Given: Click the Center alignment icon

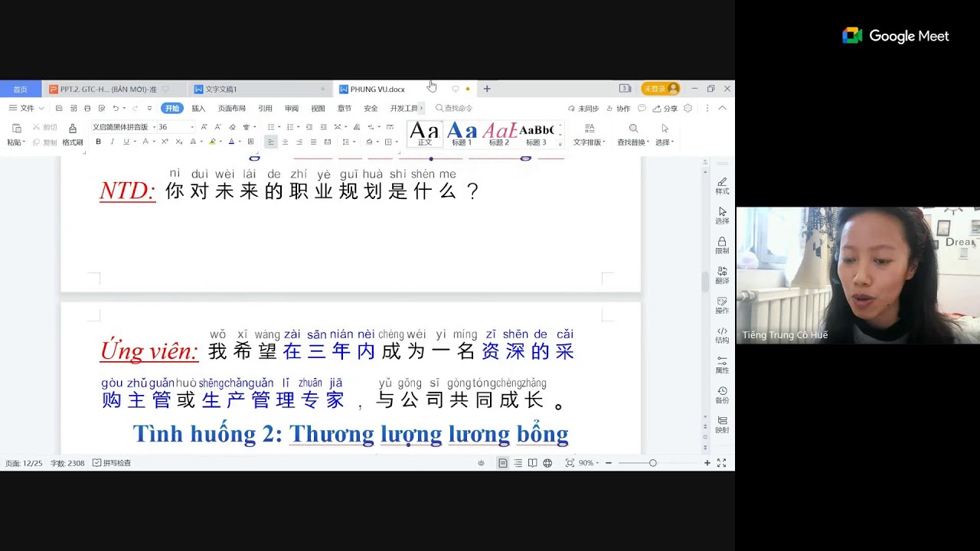Looking at the screenshot, I should point(285,142).
